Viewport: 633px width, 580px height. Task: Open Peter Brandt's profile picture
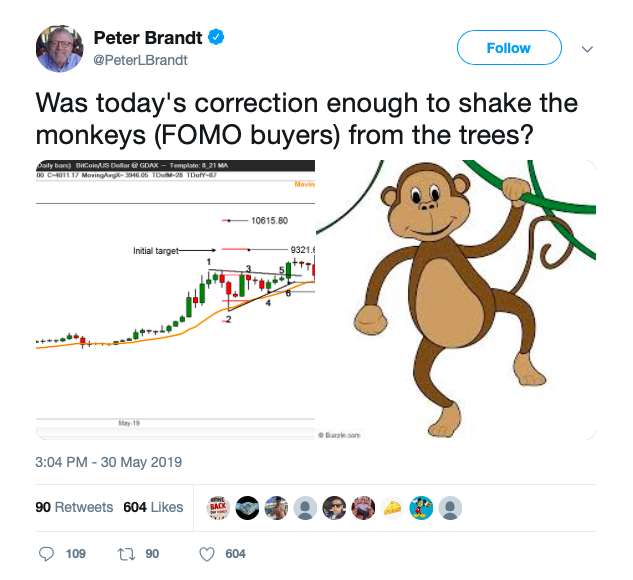tap(60, 49)
